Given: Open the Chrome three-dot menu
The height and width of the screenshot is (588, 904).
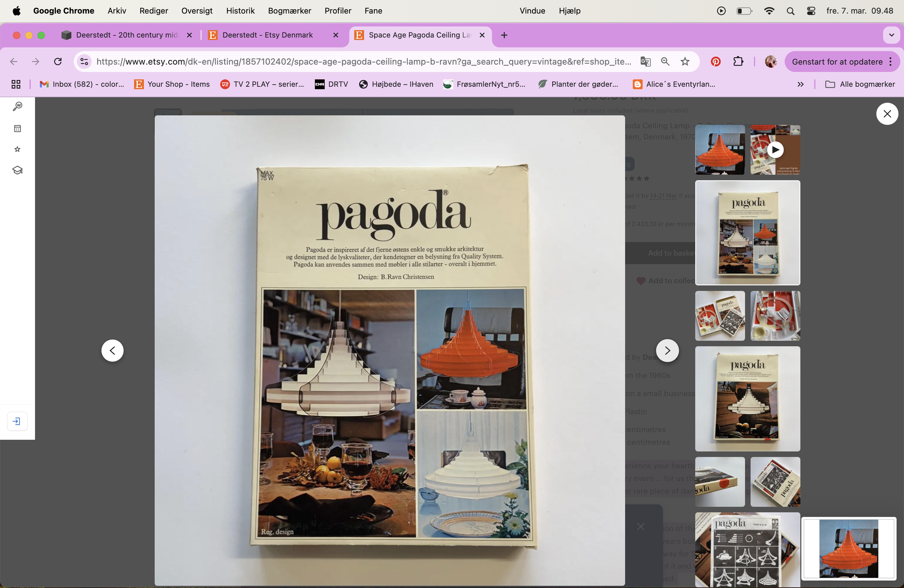Looking at the screenshot, I should tap(891, 61).
